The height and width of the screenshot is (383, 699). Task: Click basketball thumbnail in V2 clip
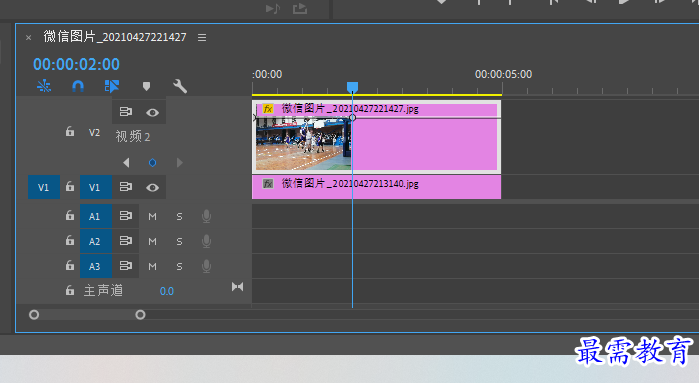pyautogui.click(x=304, y=144)
